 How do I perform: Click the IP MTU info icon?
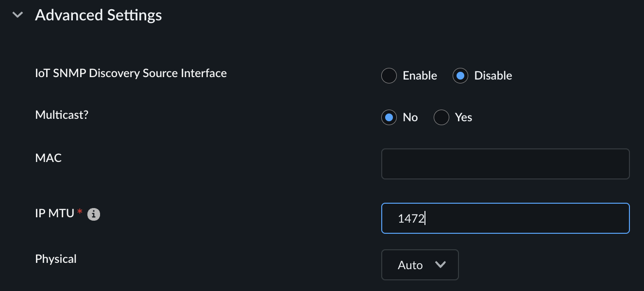click(x=94, y=214)
